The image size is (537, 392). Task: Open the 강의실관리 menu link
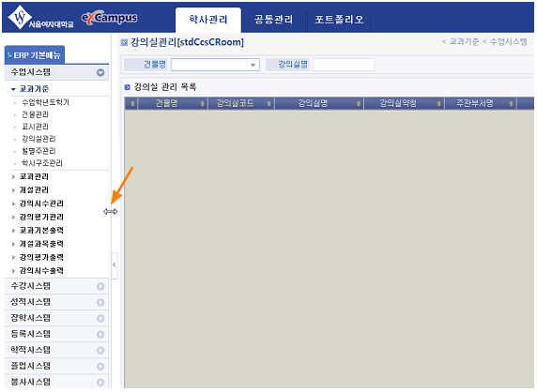point(38,139)
